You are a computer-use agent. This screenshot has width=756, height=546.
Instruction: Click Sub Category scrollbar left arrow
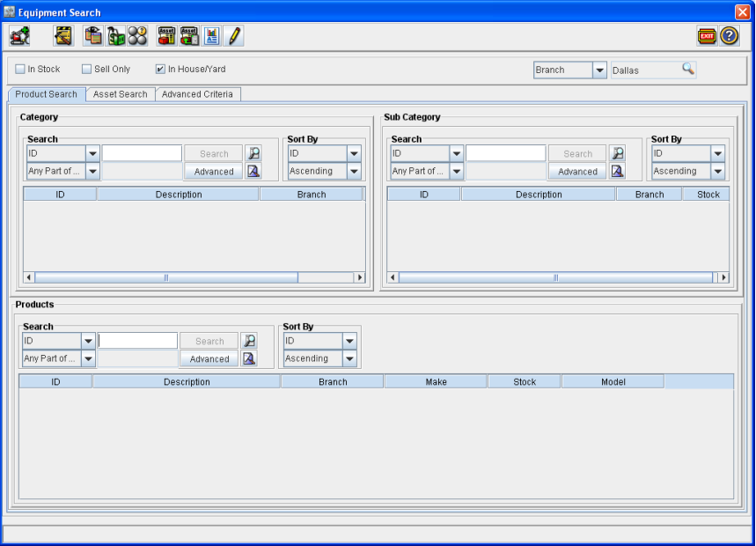pos(393,277)
